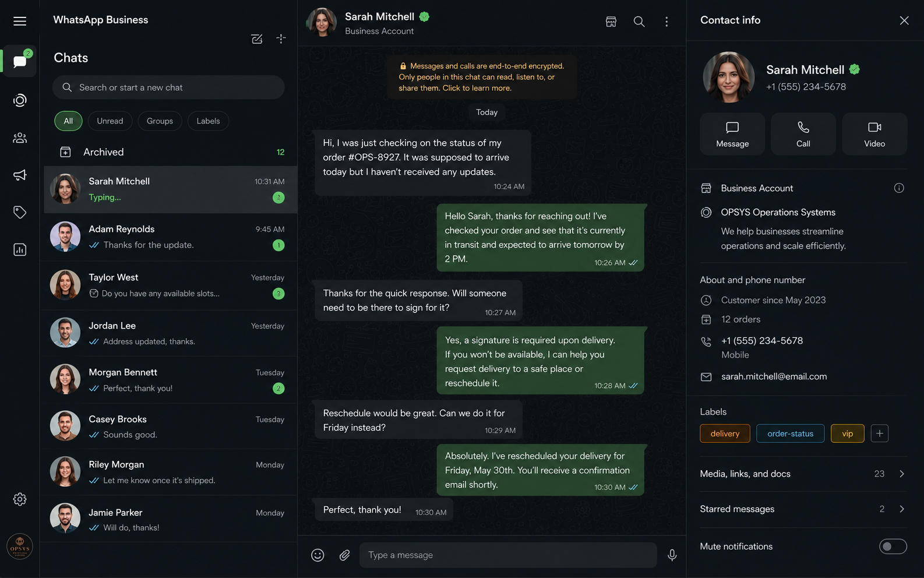Open the Chats icon in the sidebar
Viewport: 924px width, 578px height.
(x=20, y=61)
